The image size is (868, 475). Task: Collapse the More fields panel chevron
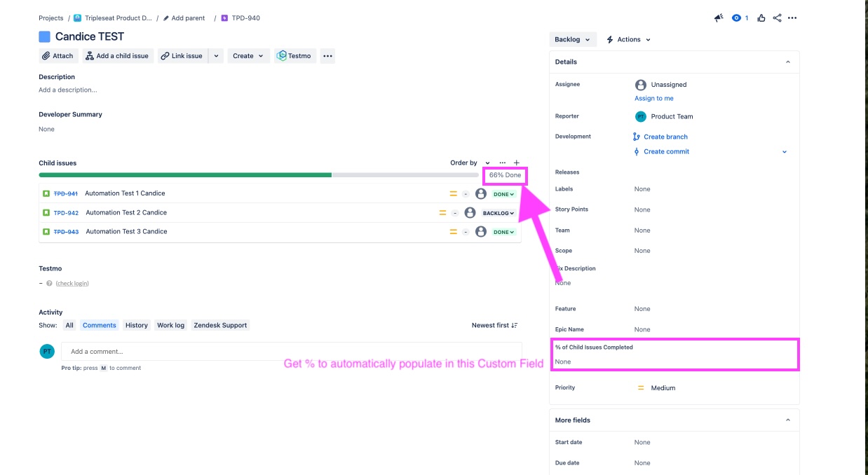[787, 420]
